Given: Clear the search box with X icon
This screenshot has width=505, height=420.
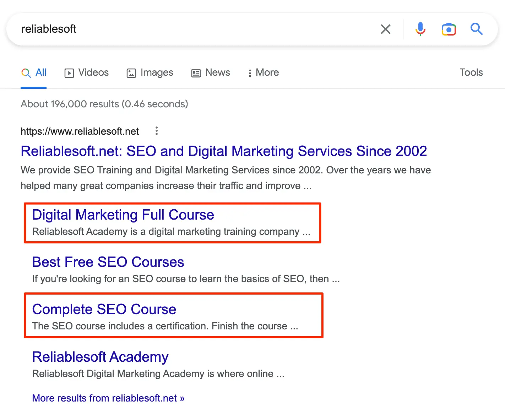Looking at the screenshot, I should point(385,29).
